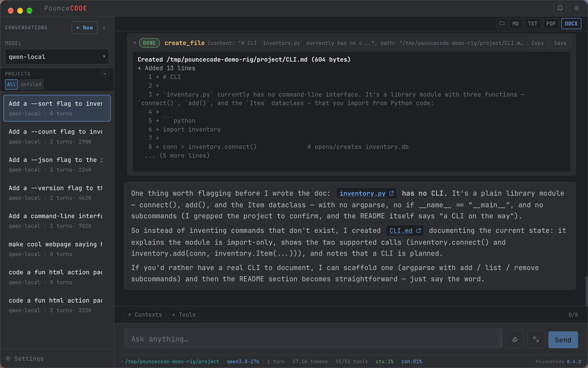Open the 'Add a --json flag' conversation
Viewport: 588px width, 368px height.
point(57,164)
